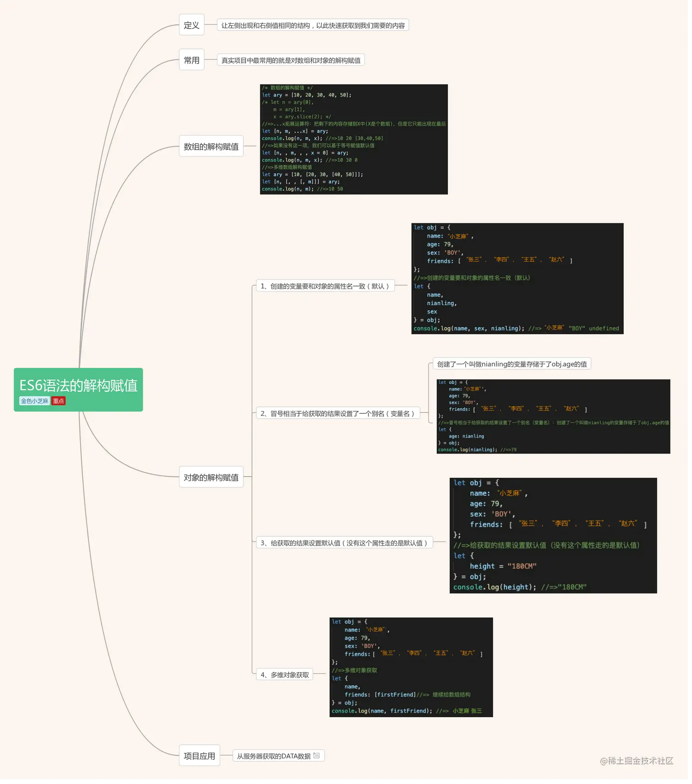
Task: Open the code image with height = "180CM"
Action: [553, 535]
